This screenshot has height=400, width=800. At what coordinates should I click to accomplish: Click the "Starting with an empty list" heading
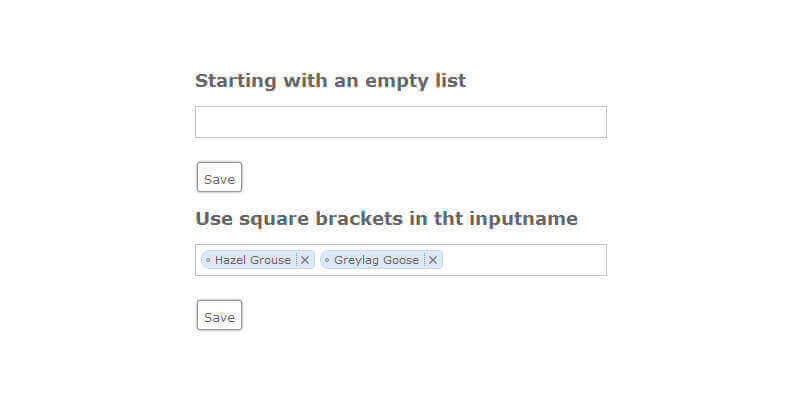pyautogui.click(x=330, y=81)
